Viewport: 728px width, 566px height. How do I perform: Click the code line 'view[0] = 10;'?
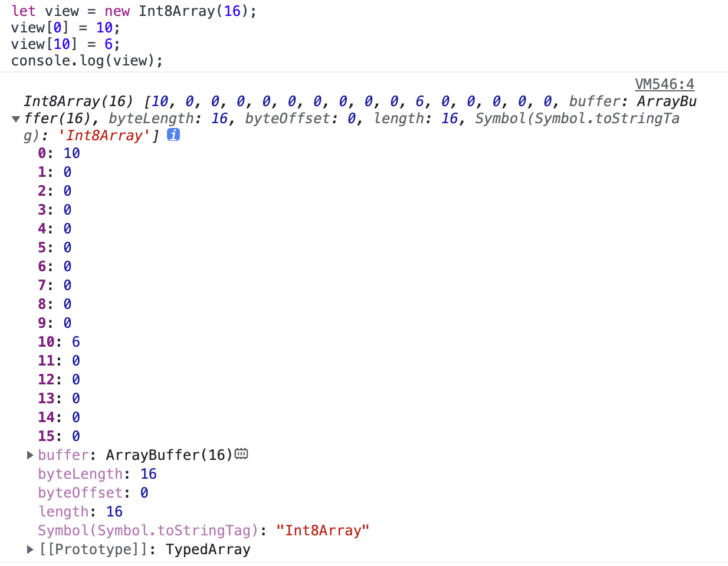pyautogui.click(x=65, y=28)
